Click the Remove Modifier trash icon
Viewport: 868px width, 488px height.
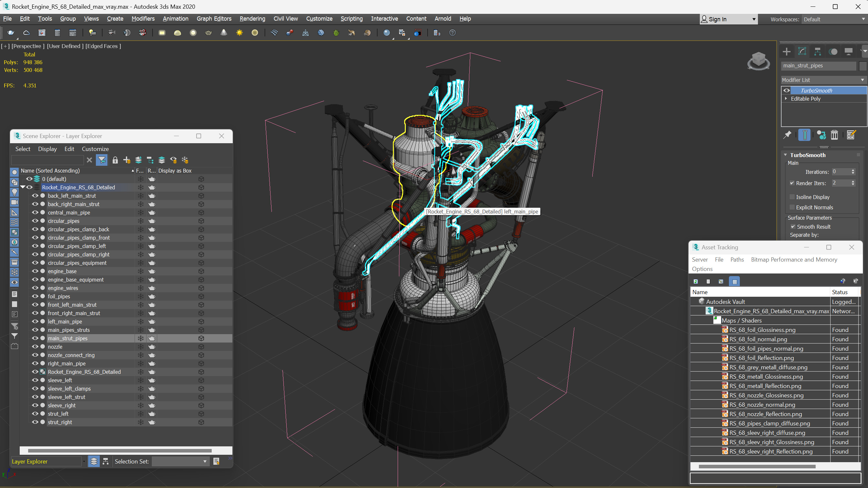[x=834, y=135]
